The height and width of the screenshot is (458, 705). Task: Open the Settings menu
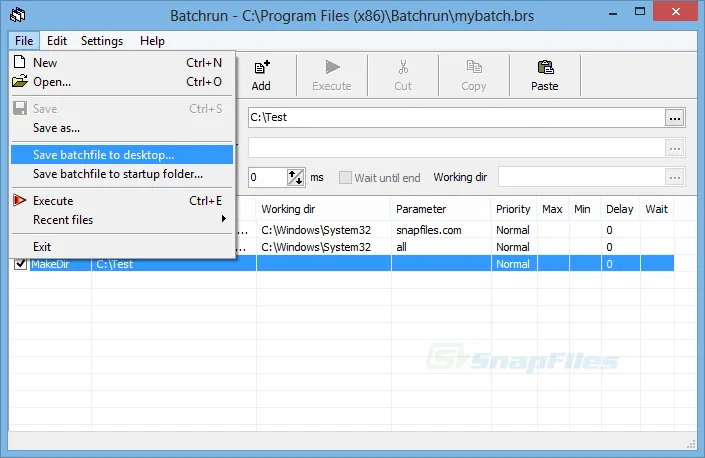click(102, 41)
